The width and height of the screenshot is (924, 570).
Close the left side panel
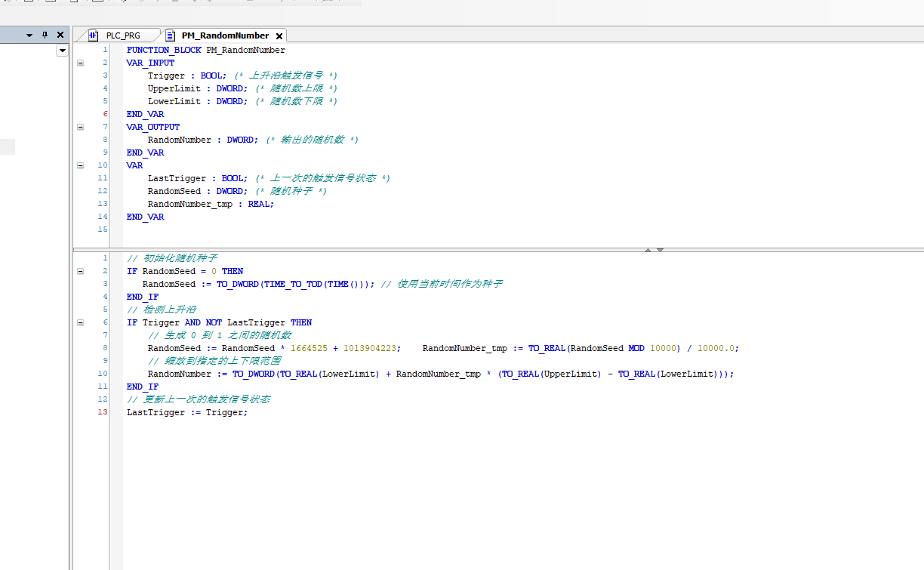60,35
